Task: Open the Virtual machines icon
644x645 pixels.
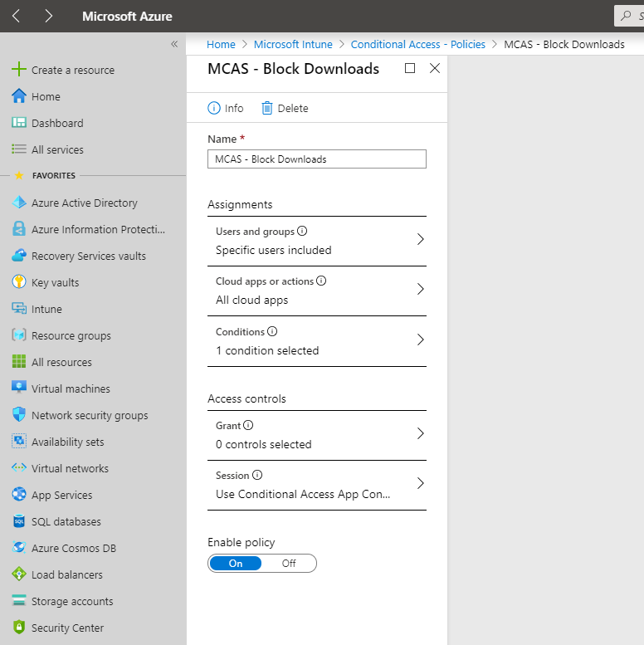Action: click(x=19, y=388)
